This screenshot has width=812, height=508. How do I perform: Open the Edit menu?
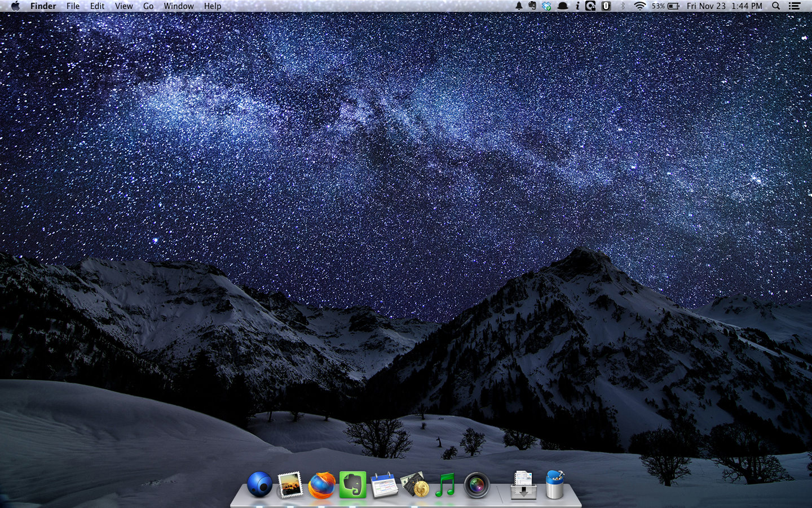98,6
